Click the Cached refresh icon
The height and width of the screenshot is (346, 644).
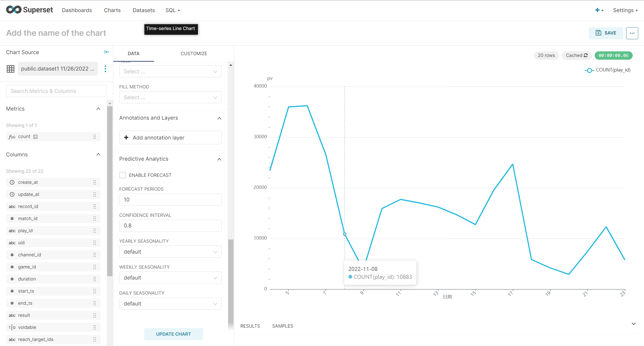(586, 55)
